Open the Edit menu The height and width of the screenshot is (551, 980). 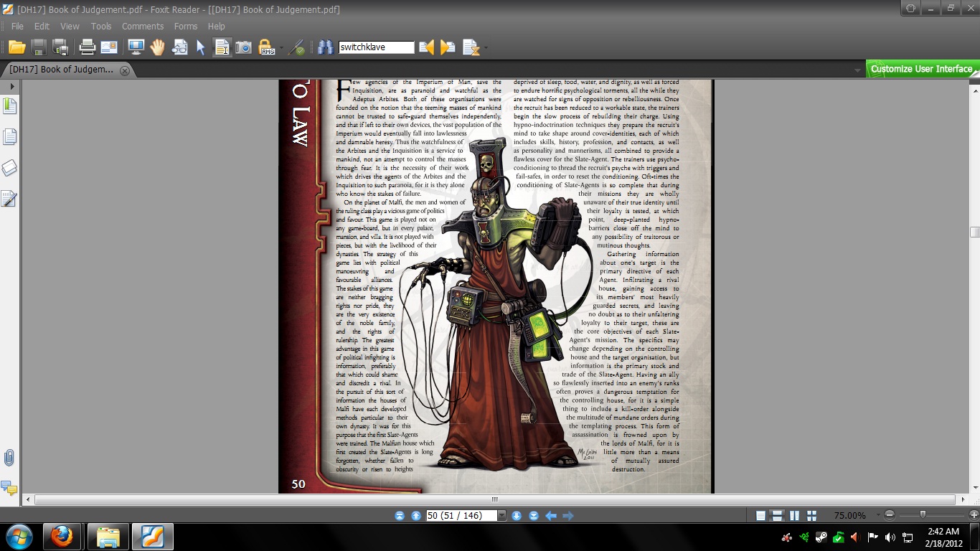(42, 26)
